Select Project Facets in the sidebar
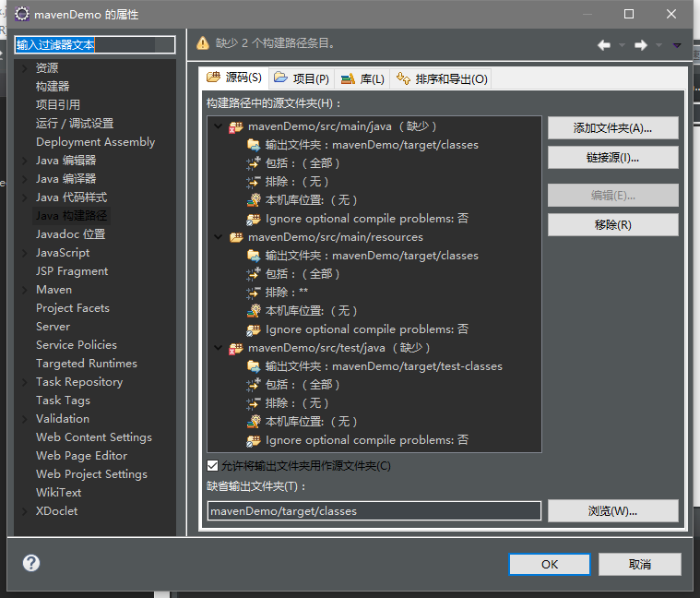Image resolution: width=700 pixels, height=598 pixels. point(73,308)
